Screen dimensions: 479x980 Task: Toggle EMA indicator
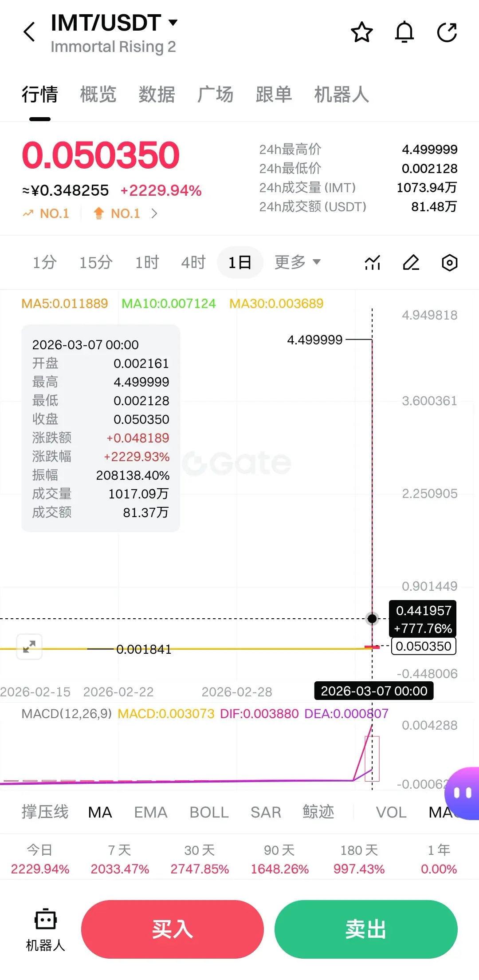point(151,812)
